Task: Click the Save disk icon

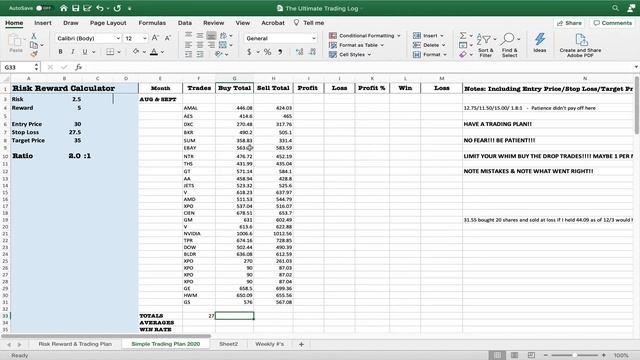Action: point(76,8)
